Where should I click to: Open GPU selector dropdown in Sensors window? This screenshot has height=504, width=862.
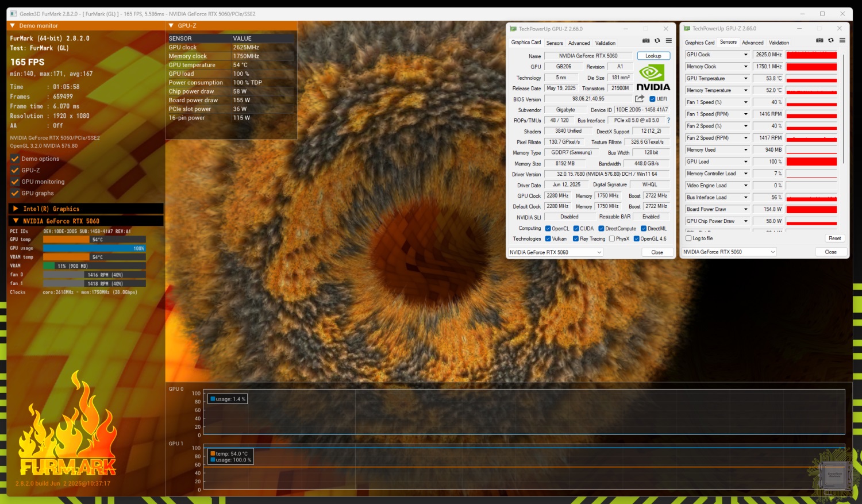pos(729,252)
